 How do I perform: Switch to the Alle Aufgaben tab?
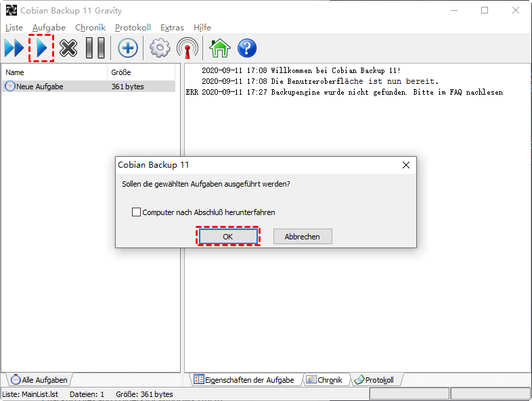(39, 379)
